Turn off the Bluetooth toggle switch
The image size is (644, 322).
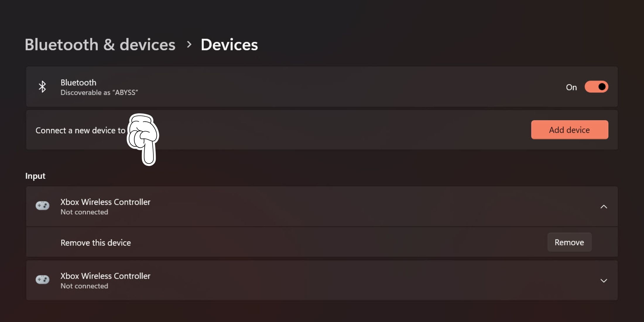pos(596,87)
